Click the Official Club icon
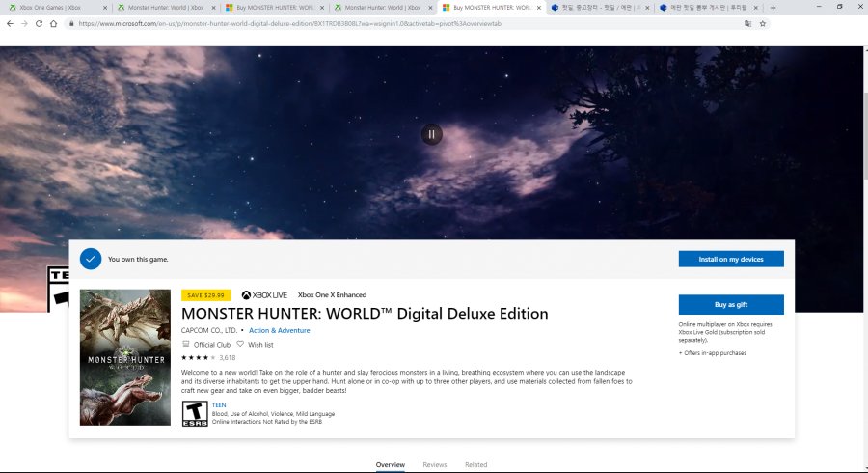 click(x=186, y=344)
